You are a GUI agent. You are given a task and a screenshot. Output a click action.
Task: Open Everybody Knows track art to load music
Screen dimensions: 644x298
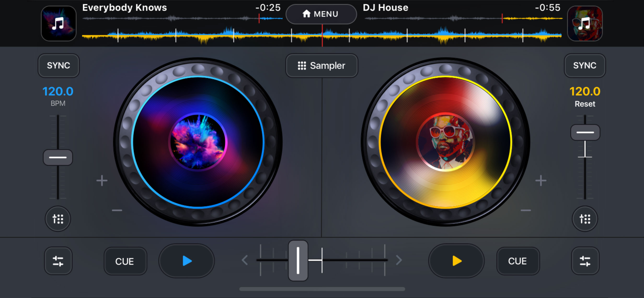58,24
